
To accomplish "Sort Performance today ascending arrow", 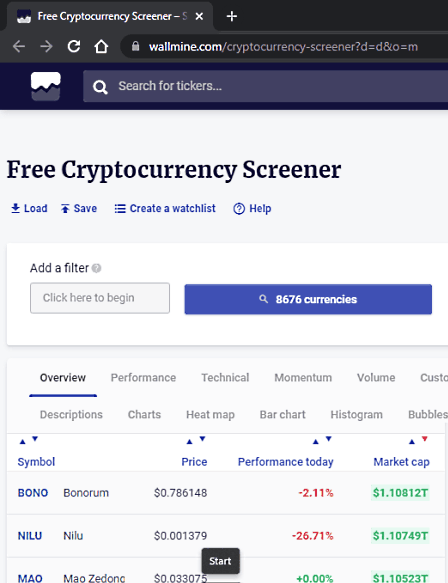I will (316, 442).
